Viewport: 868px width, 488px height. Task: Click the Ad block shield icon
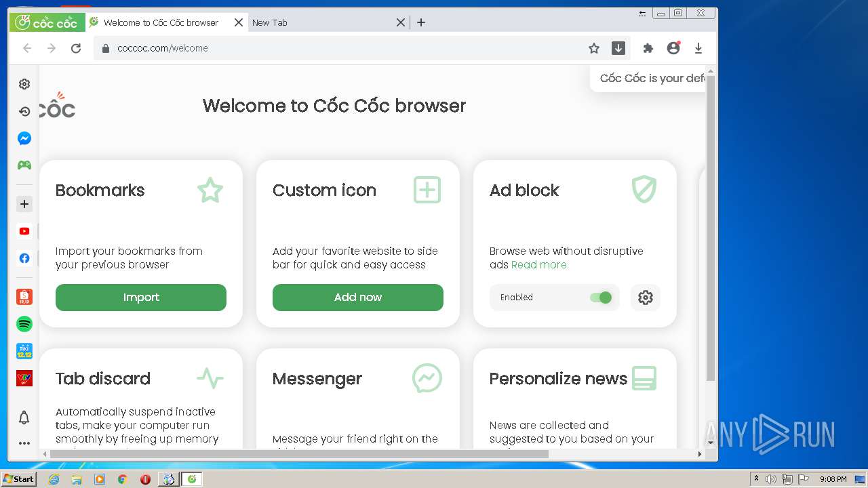click(644, 190)
